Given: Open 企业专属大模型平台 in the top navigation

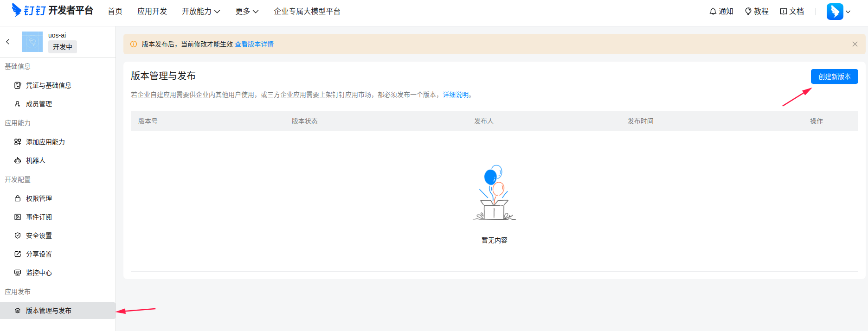Looking at the screenshot, I should [x=307, y=11].
